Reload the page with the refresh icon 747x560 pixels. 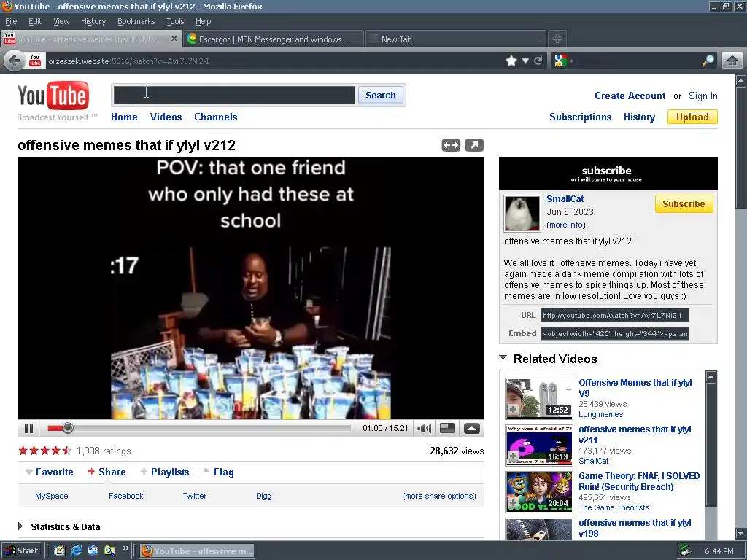click(x=538, y=61)
